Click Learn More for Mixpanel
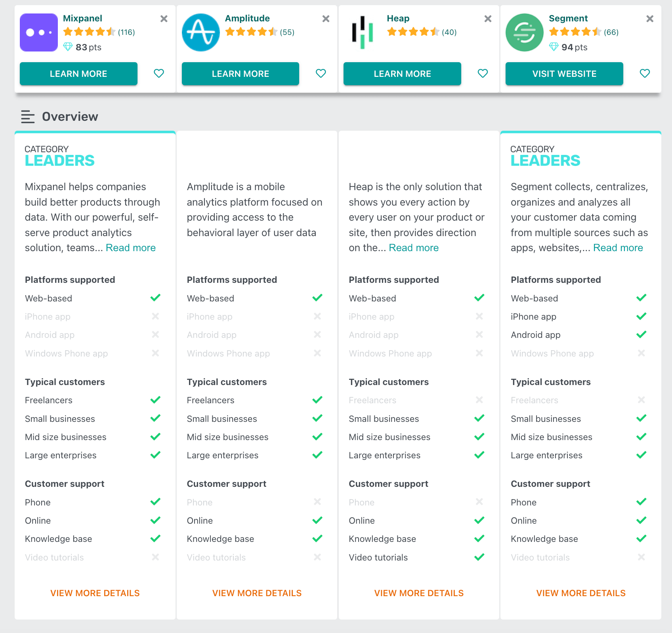 tap(78, 74)
